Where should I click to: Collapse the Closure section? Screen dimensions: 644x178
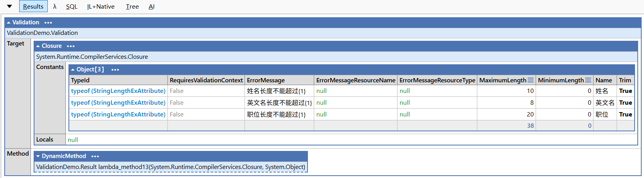coord(38,46)
